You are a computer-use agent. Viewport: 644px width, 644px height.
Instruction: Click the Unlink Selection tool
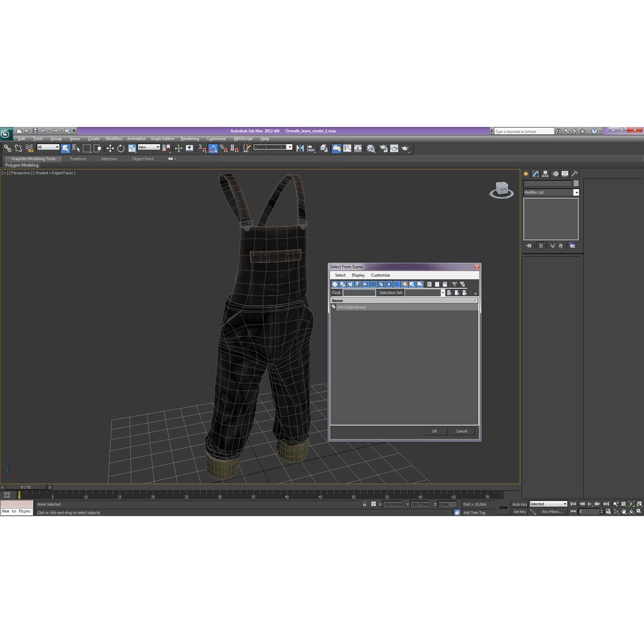point(18,148)
